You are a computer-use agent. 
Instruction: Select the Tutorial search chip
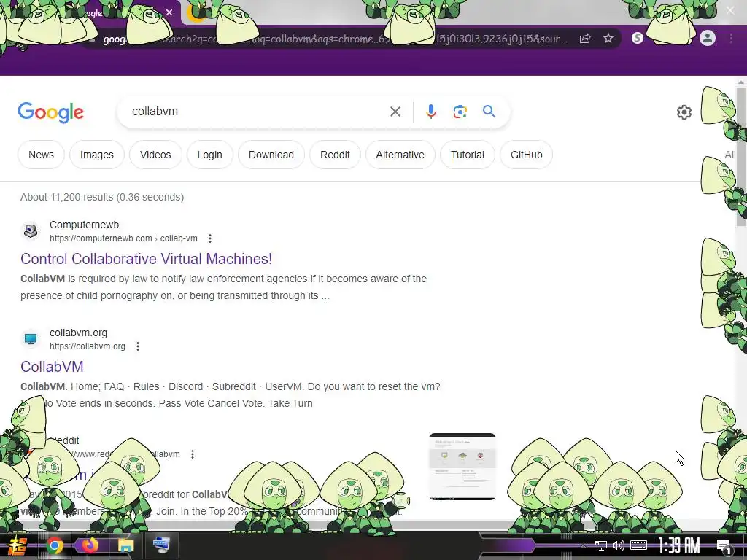[468, 155]
